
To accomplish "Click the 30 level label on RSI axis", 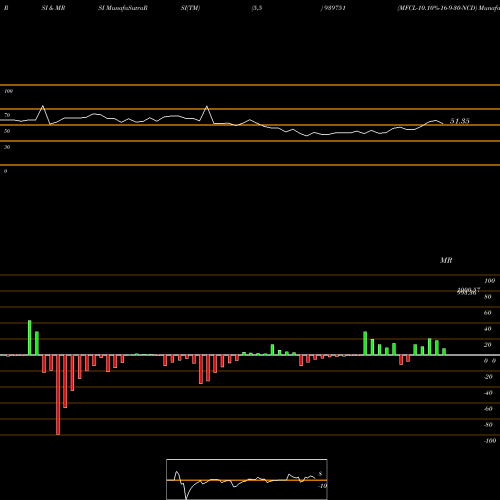I will [7, 147].
